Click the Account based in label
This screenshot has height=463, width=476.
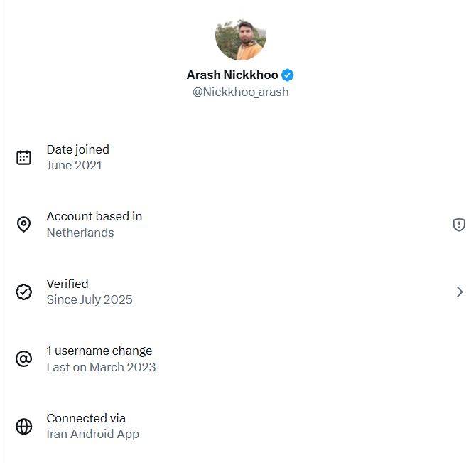click(x=94, y=216)
